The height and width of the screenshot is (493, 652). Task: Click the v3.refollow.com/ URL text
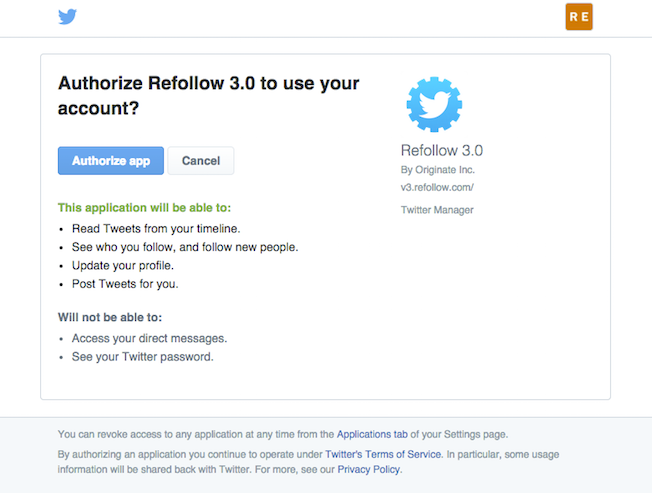(x=437, y=187)
